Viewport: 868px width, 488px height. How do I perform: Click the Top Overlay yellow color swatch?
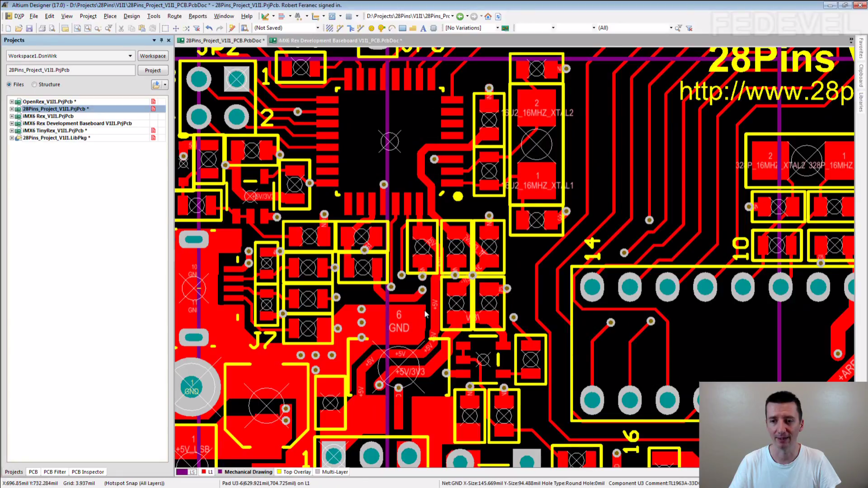[x=279, y=472]
